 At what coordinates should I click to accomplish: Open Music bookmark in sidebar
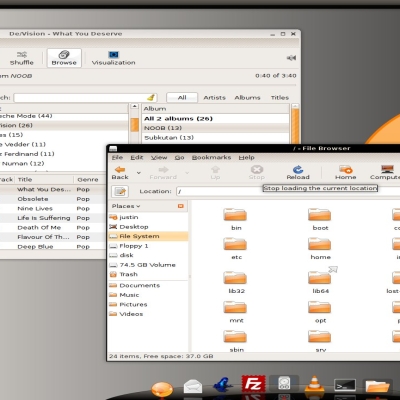[148, 295]
